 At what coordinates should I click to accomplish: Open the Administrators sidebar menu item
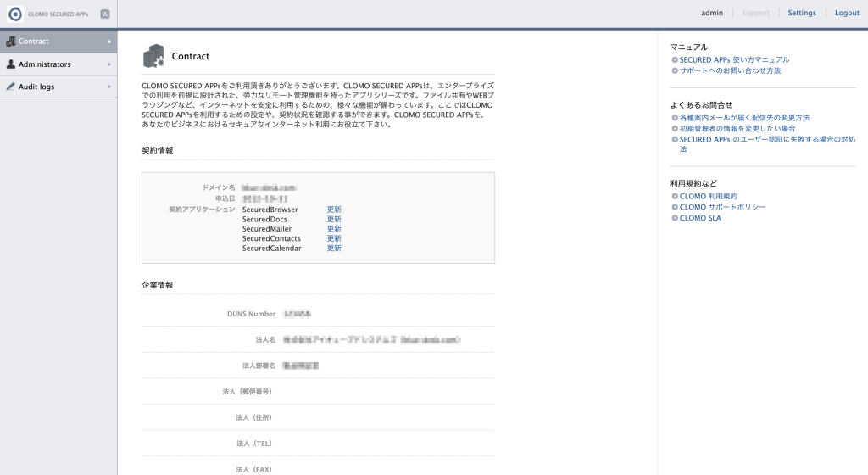[x=58, y=64]
